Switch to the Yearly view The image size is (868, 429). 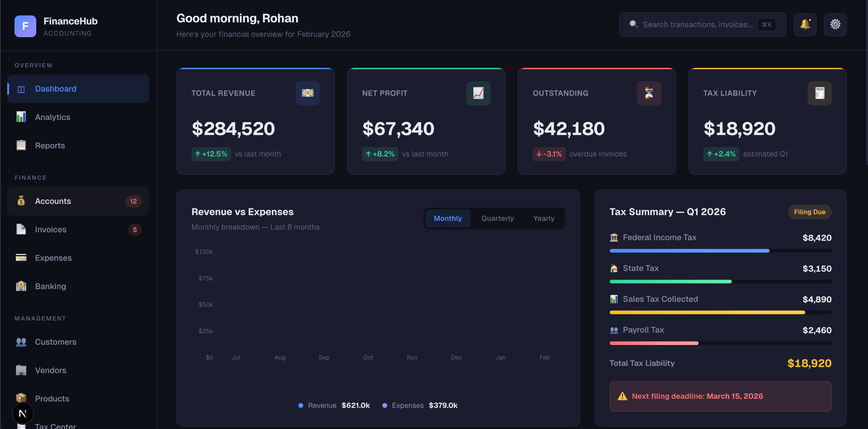(x=544, y=218)
